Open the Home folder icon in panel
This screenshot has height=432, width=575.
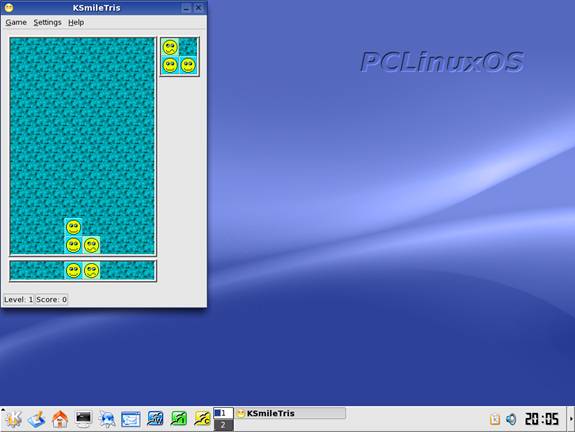click(x=60, y=419)
